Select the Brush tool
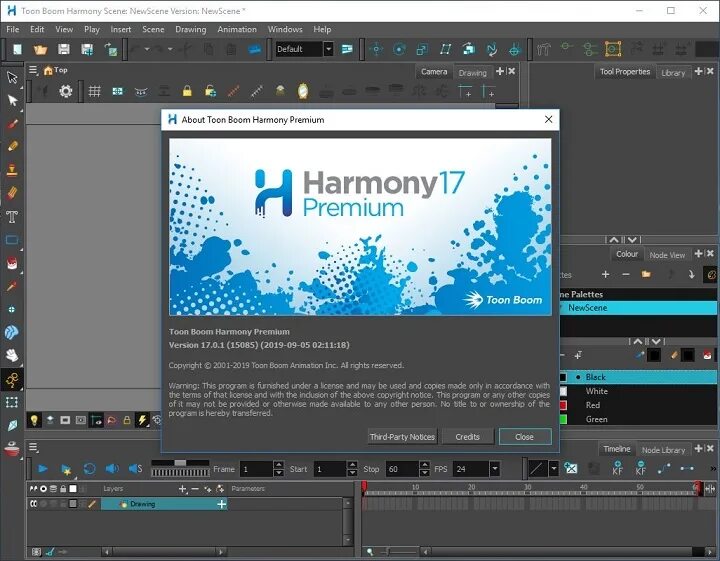 tap(12, 124)
